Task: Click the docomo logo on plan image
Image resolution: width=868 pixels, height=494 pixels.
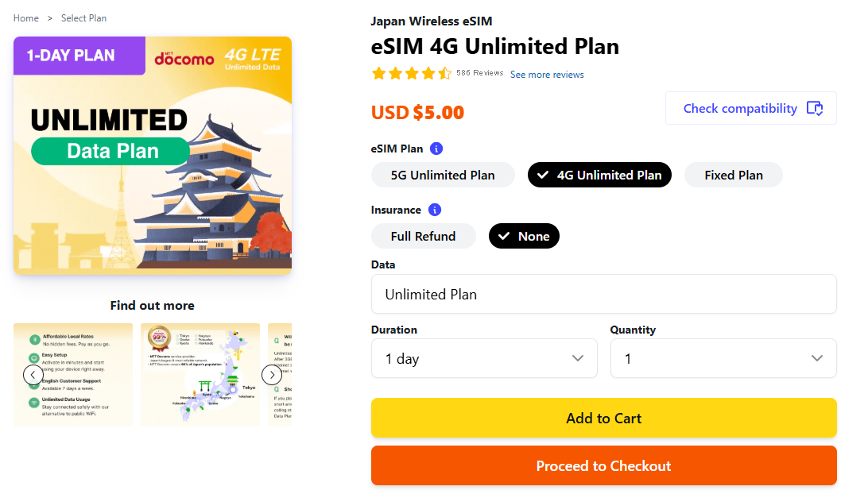Action: point(184,57)
